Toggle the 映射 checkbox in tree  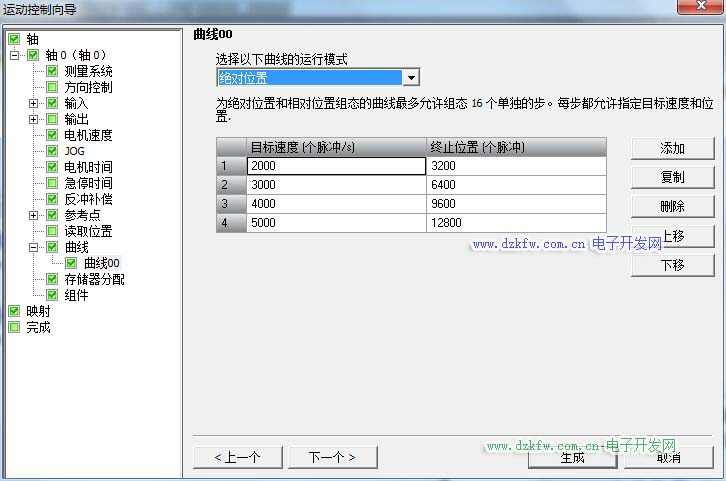14,311
